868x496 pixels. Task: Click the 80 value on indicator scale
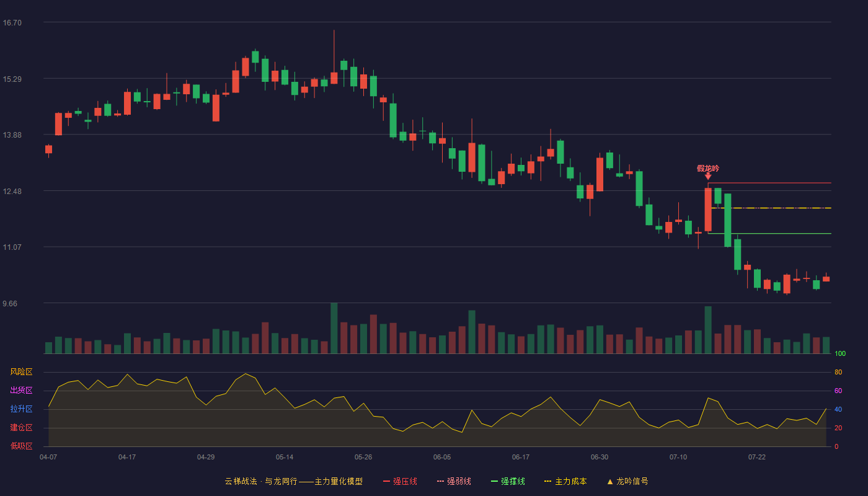click(838, 372)
